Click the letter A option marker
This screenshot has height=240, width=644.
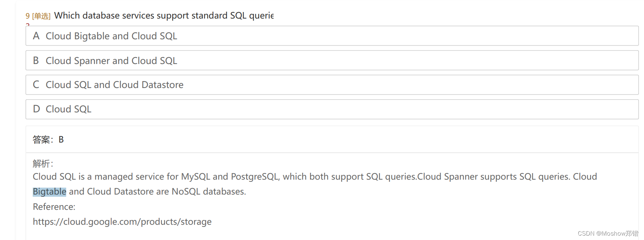point(36,36)
